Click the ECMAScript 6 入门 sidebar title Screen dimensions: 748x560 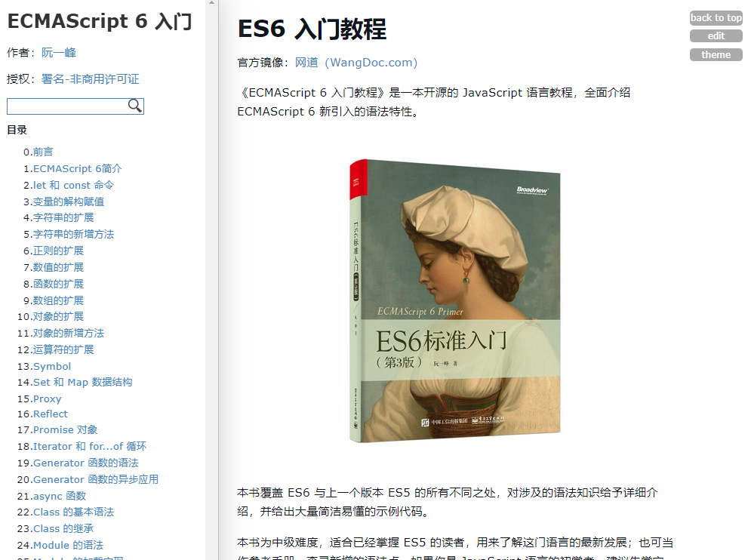click(x=100, y=21)
